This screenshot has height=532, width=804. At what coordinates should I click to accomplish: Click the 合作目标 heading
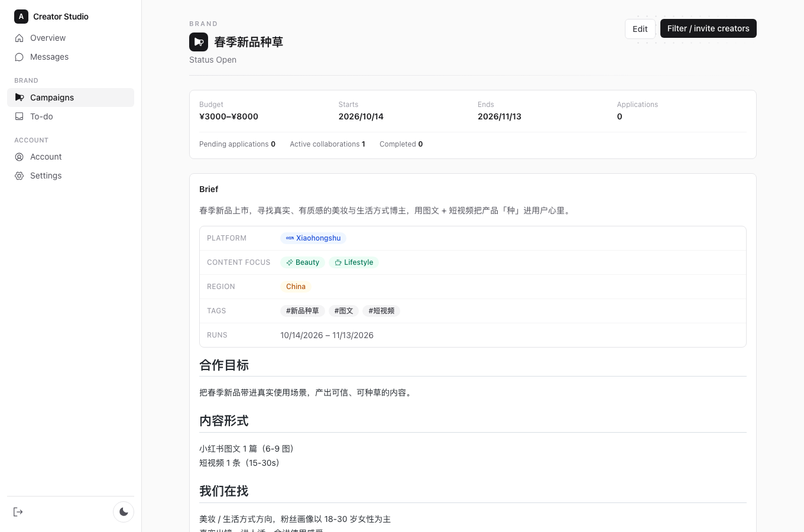(224, 365)
